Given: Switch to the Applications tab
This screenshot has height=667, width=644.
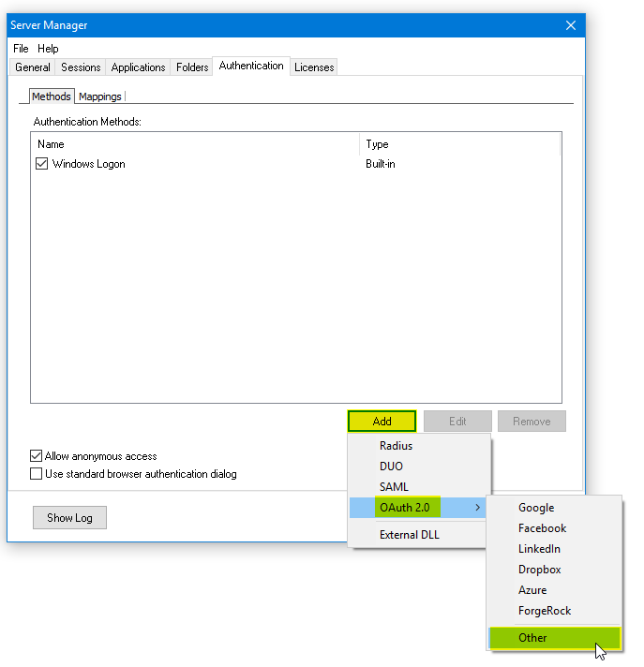Looking at the screenshot, I should (138, 67).
